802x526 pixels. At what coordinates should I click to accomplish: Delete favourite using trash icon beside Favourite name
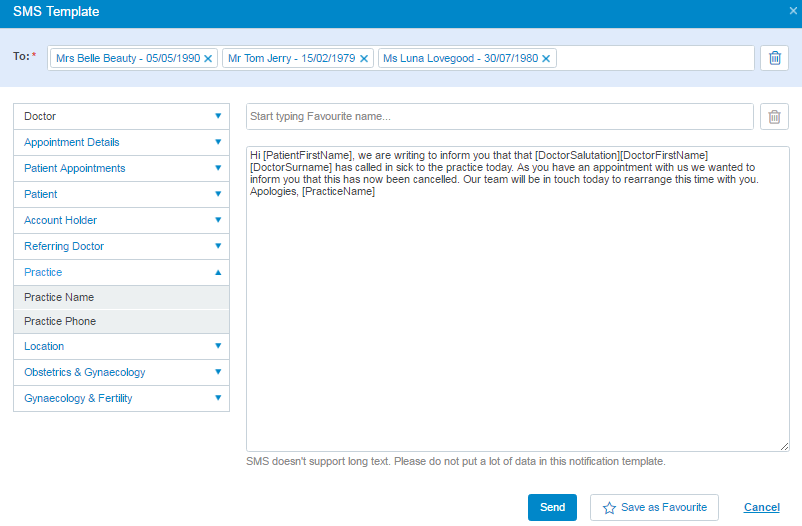(x=774, y=117)
